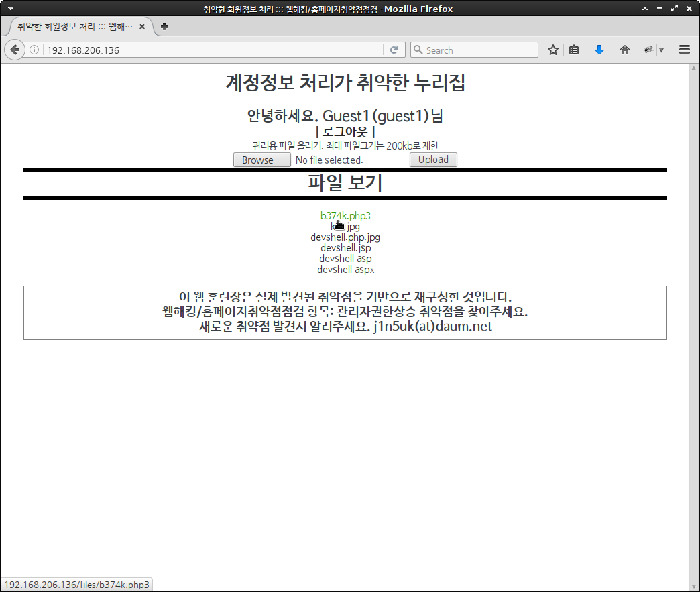This screenshot has height=592, width=700.
Task: Click the vertical scrollbar down arrow
Action: click(694, 586)
